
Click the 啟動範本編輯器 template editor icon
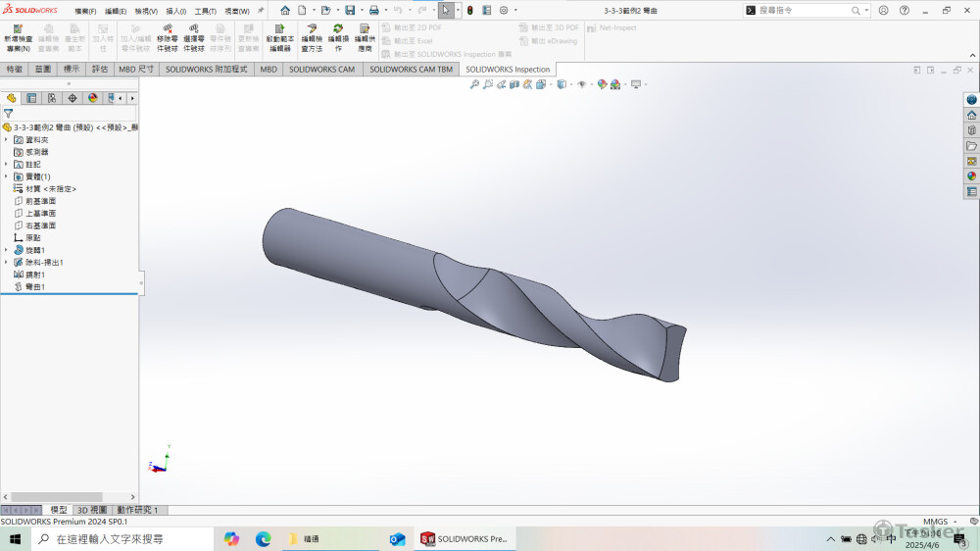click(x=279, y=37)
